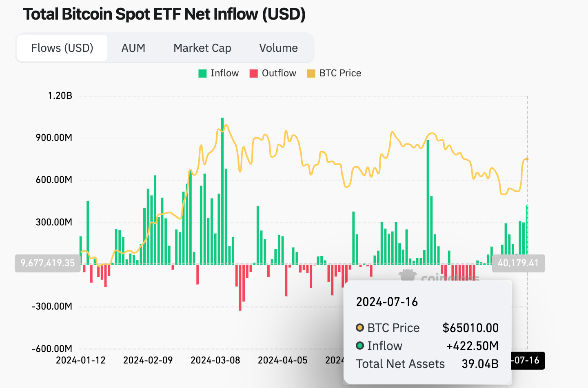Click the 2024-07-16 date in the tooltip
This screenshot has width=588, height=388.
(x=387, y=302)
